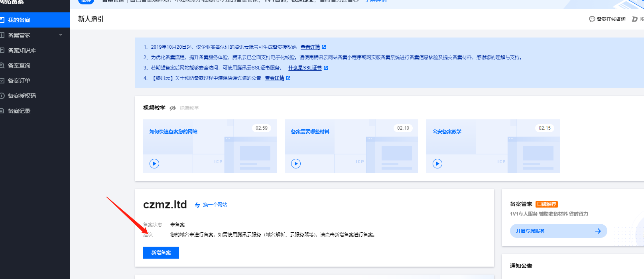Click the 新增备案 button
The image size is (644, 279).
[161, 253]
